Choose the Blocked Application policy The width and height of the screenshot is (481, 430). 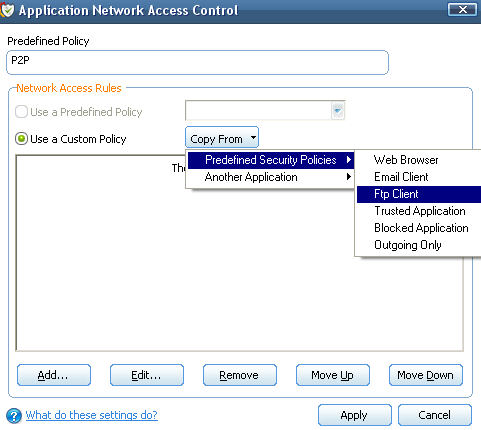[x=421, y=228]
